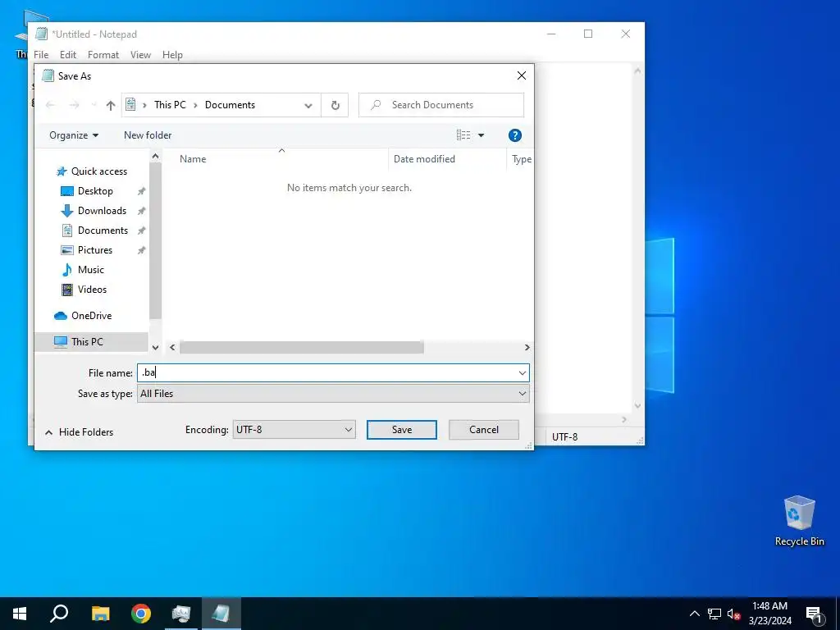Open the Encoding UTF-8 dropdown
This screenshot has height=630, width=840.
point(294,430)
